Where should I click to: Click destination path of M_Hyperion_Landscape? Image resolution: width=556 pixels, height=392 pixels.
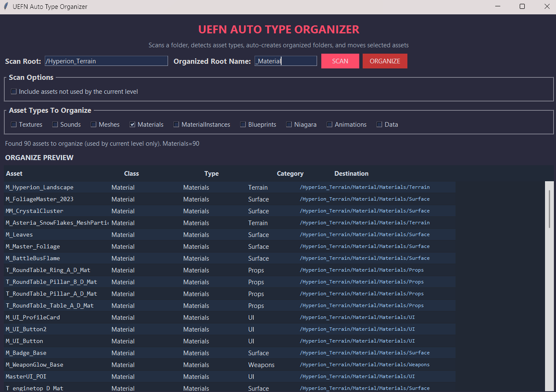[365, 187]
